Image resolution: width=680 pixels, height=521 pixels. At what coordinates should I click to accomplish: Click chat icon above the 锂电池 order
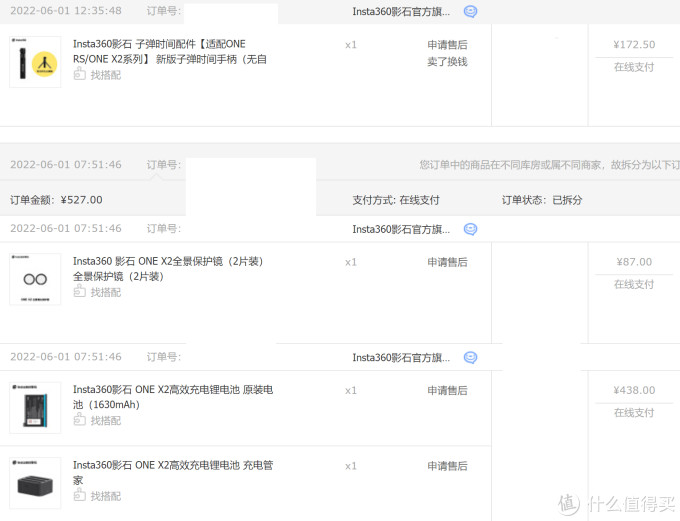click(x=471, y=357)
